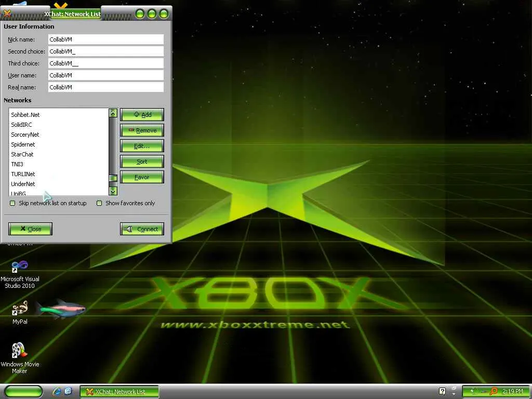532x399 pixels.
Task: Click the network list scroll up arrow
Action: point(113,113)
